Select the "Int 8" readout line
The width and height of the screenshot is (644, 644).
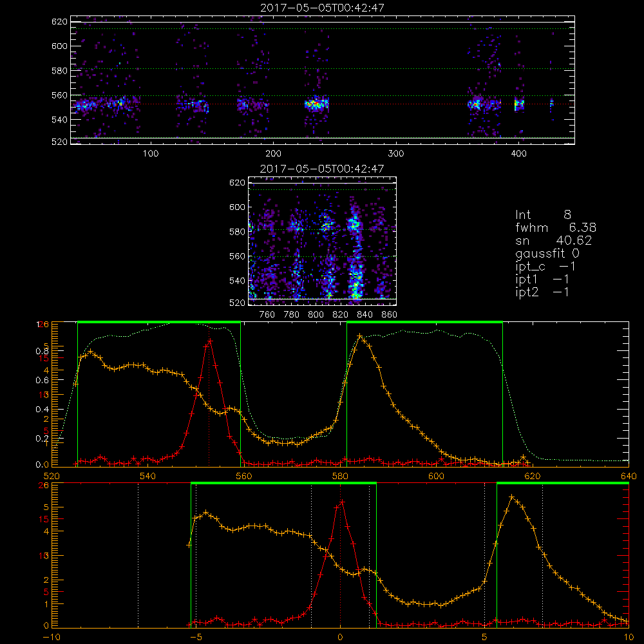coord(543,214)
